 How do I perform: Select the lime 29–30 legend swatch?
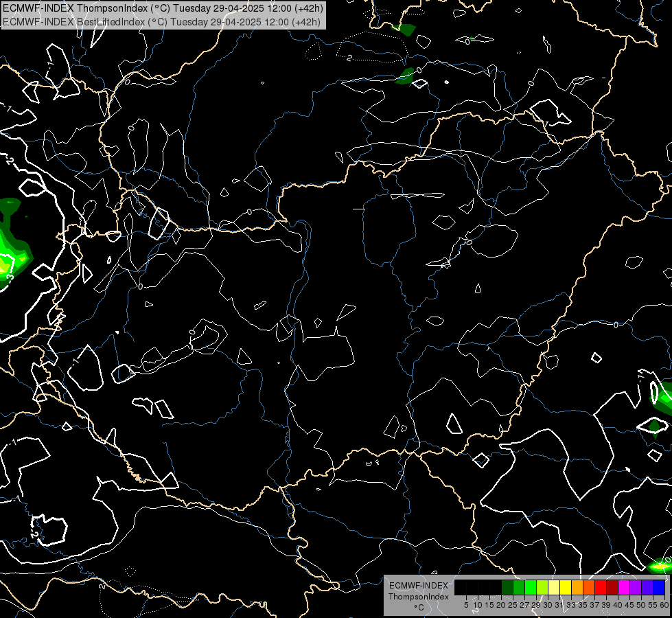click(x=542, y=587)
